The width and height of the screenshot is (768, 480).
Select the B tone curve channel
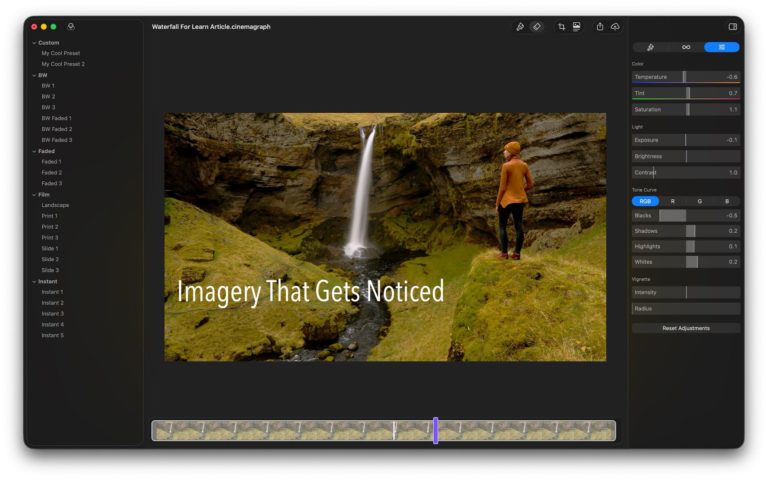tap(727, 201)
